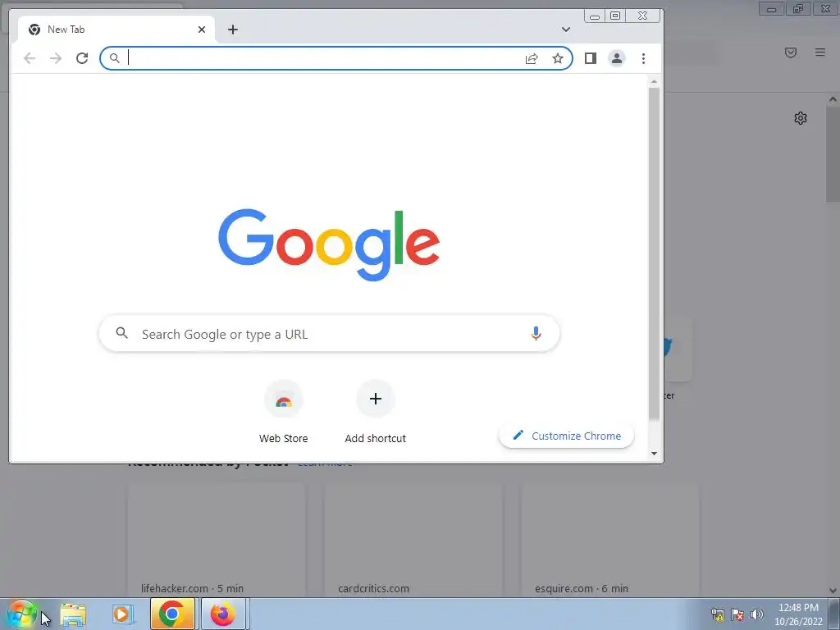
Task: Click the Chrome vertical scrollbar thumb
Action: (654, 254)
